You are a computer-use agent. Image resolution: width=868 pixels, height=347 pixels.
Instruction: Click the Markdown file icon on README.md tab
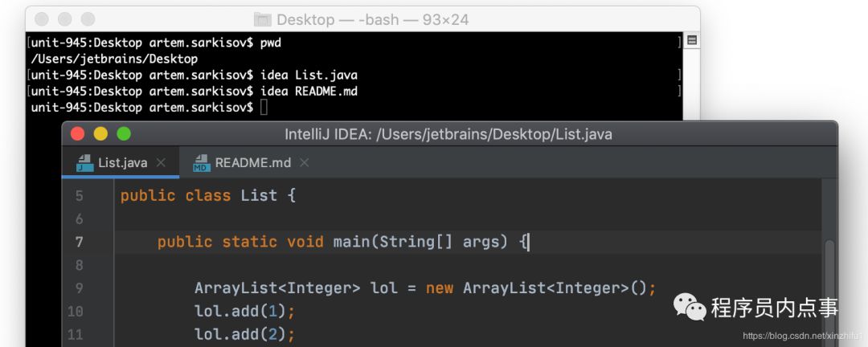(x=202, y=163)
